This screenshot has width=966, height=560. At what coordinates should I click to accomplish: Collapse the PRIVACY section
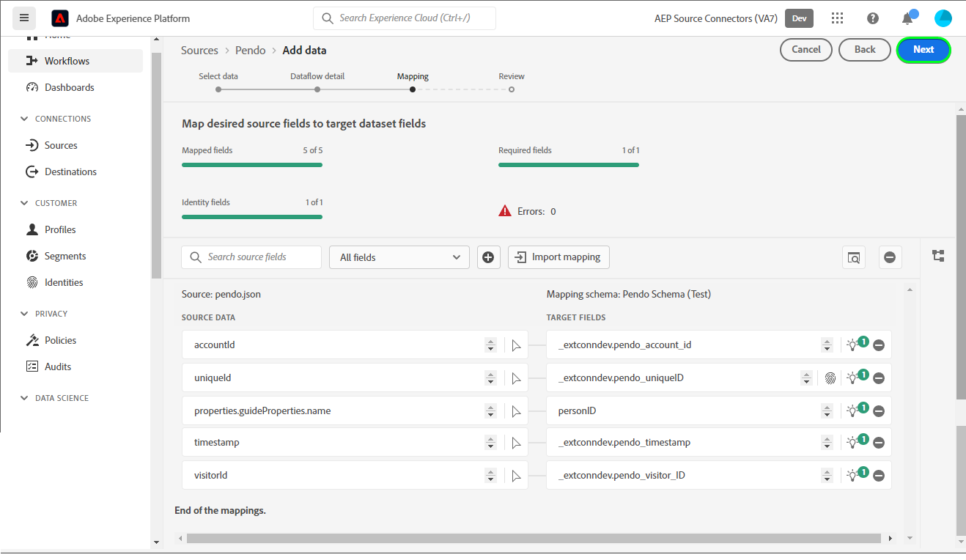click(24, 314)
